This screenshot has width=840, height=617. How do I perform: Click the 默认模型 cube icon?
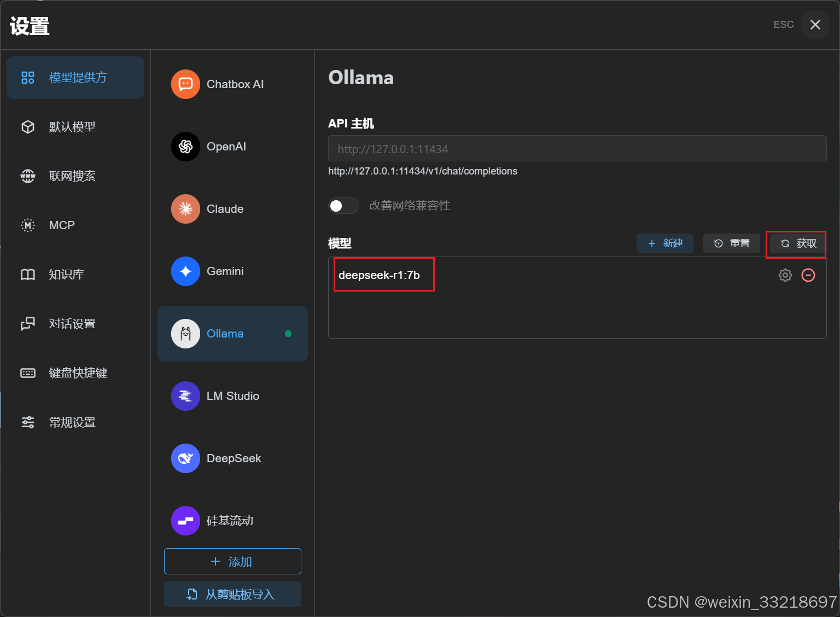(x=28, y=127)
